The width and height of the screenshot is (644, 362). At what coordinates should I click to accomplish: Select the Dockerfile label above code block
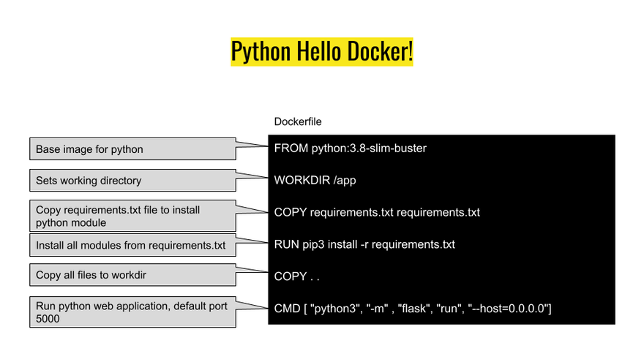(x=297, y=121)
